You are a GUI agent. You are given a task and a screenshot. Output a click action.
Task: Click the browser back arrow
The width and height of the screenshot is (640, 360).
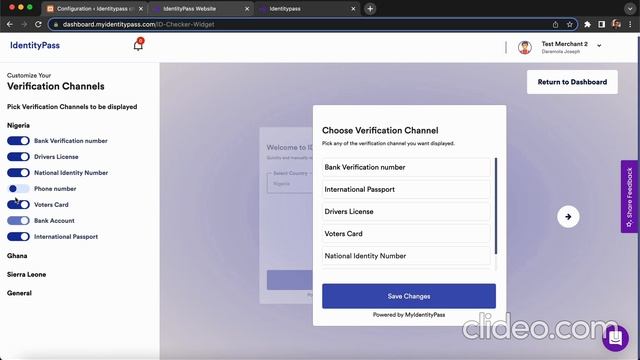coord(10,24)
